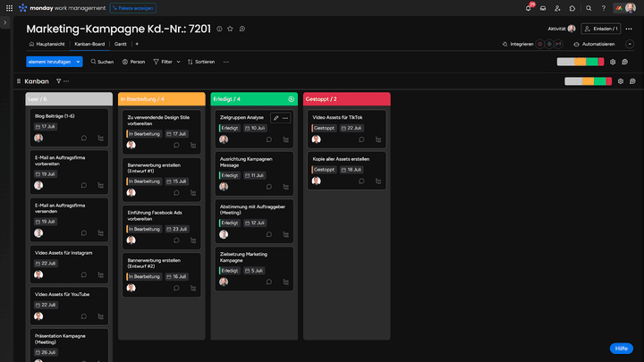644x362 pixels.
Task: Open the apps grid menu
Action: click(9, 8)
